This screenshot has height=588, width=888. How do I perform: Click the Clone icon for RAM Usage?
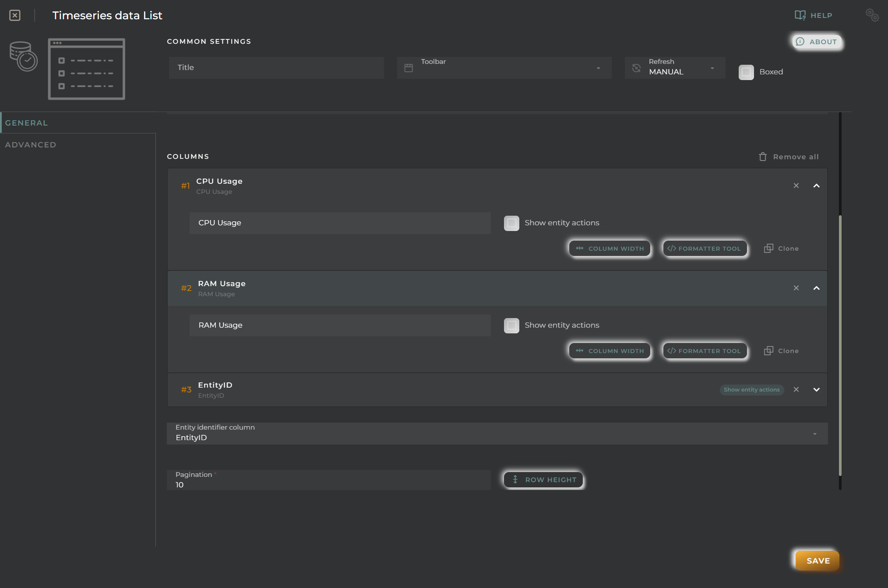point(768,351)
